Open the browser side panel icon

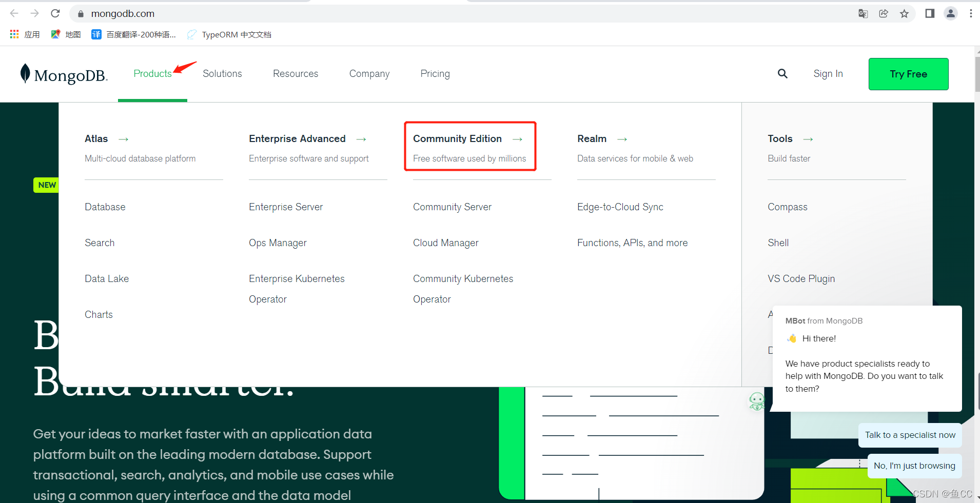pyautogui.click(x=930, y=13)
